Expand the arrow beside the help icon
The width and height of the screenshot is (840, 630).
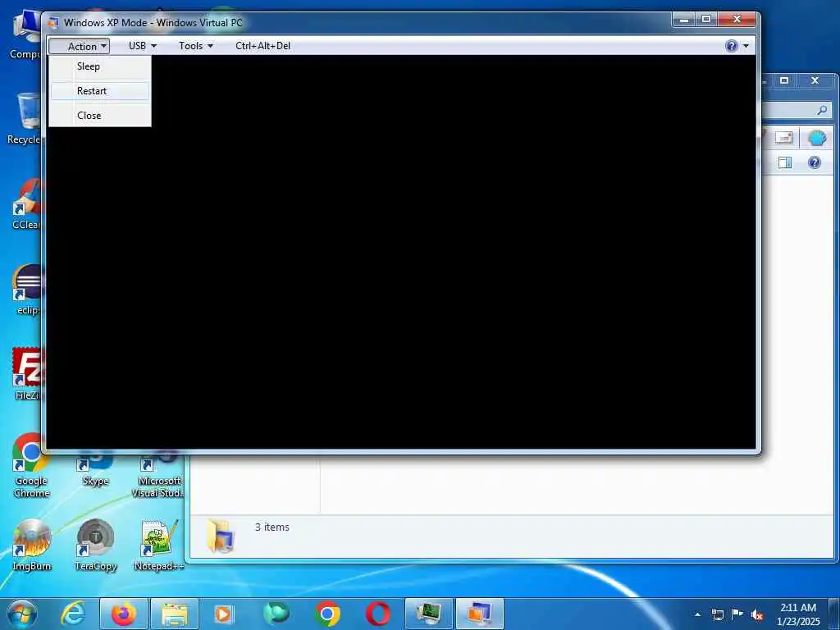[746, 46]
